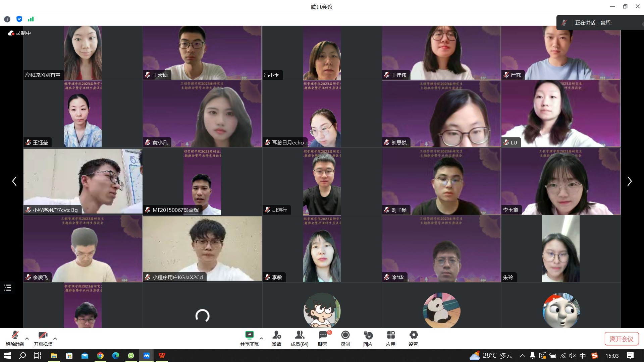Expand video options arrow beside 开启视频
This screenshot has height=362, width=644.
tap(55, 339)
